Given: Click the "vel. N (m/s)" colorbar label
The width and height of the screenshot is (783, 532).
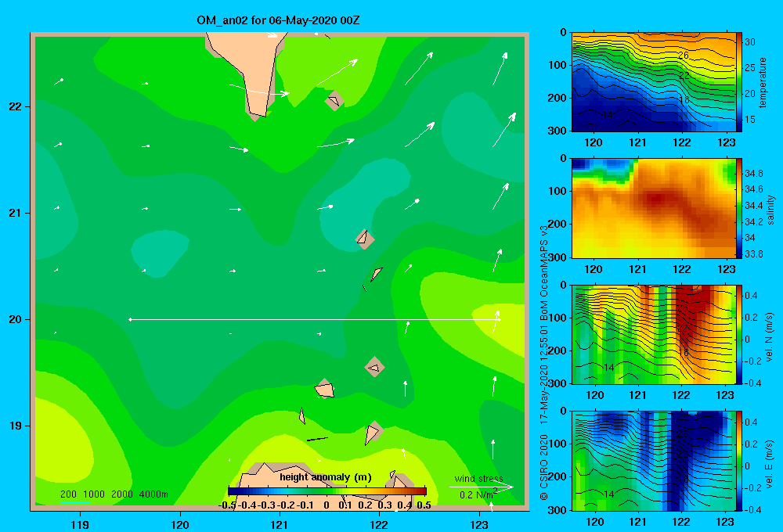Looking at the screenshot, I should coord(769,336).
